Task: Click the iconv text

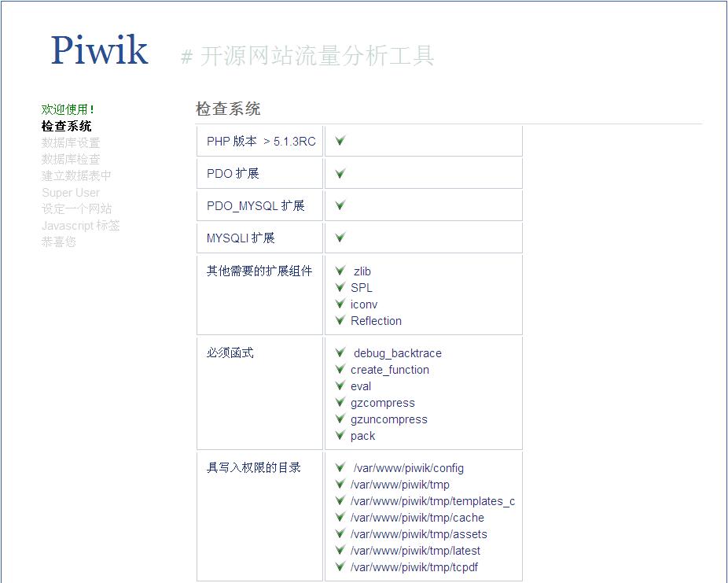Action: coord(363,304)
